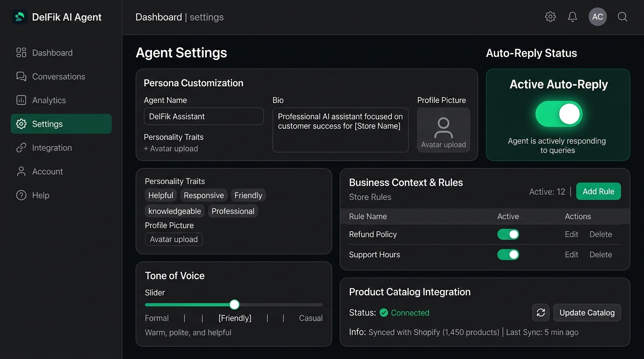Open notifications bell icon
Screen dimensions: 644x359
[572, 17]
